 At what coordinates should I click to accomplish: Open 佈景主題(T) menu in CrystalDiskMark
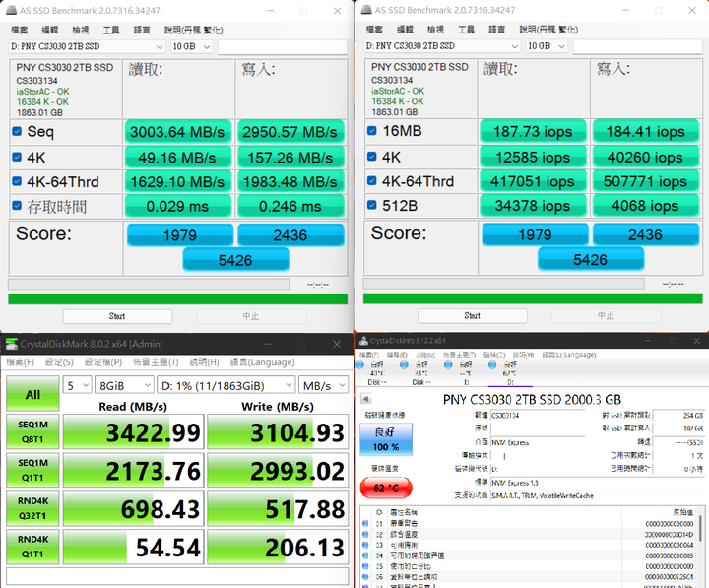(x=156, y=362)
